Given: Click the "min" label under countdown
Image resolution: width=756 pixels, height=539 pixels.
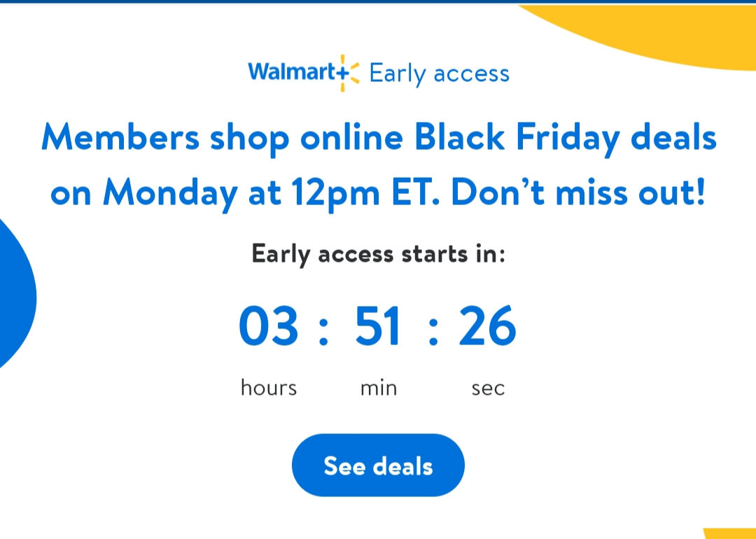Looking at the screenshot, I should (x=378, y=387).
